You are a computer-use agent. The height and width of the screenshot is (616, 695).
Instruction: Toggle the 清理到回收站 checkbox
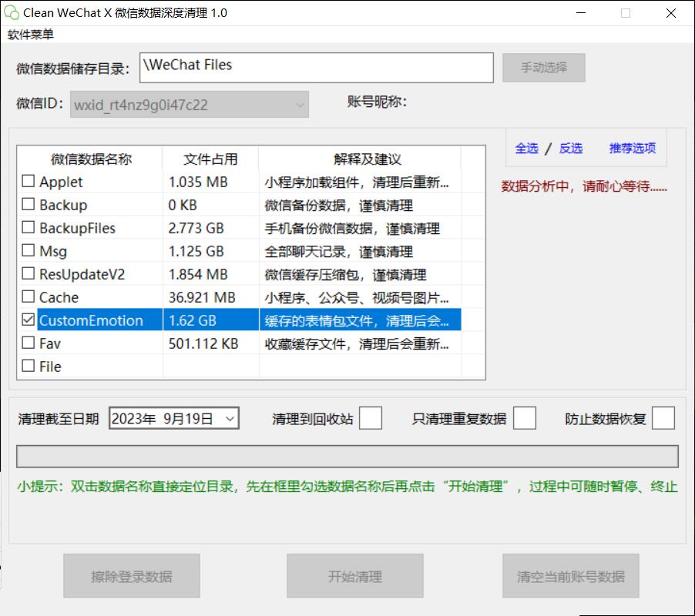[x=371, y=418]
